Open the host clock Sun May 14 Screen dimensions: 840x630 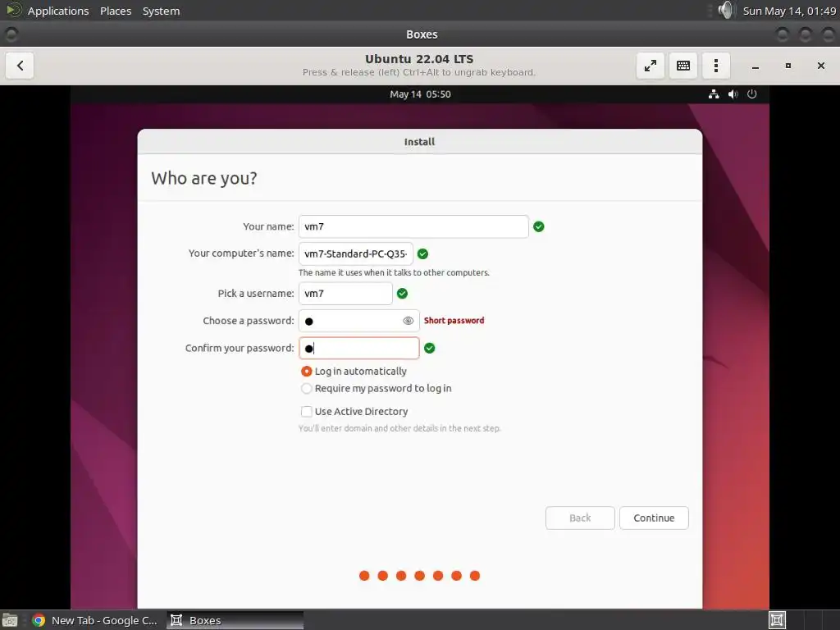[x=789, y=11]
